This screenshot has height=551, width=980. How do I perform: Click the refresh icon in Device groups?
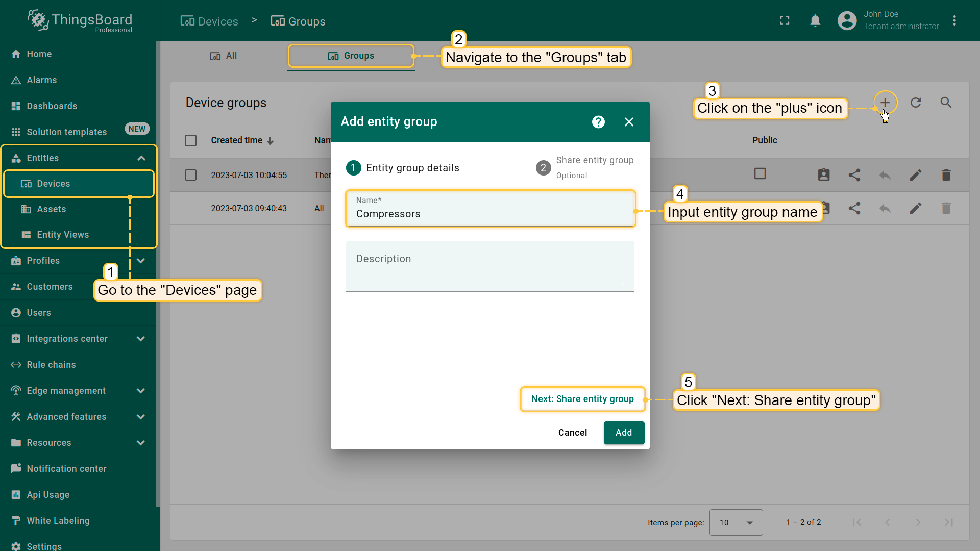(916, 103)
